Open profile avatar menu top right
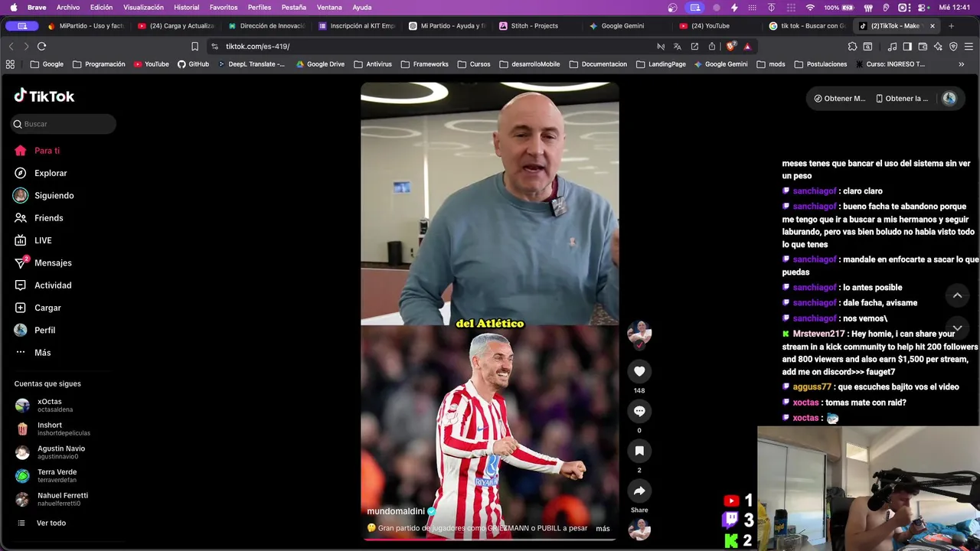Image resolution: width=980 pixels, height=551 pixels. point(949,98)
